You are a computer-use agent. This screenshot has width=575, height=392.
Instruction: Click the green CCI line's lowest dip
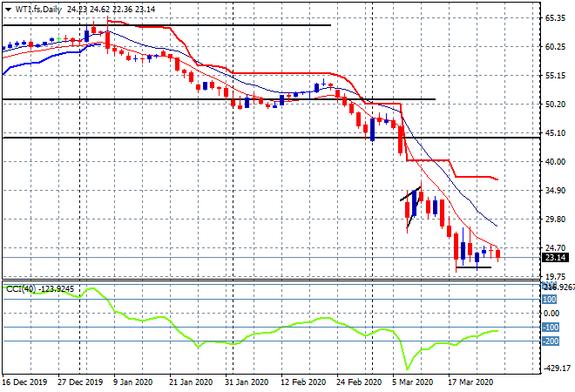pyautogui.click(x=406, y=367)
